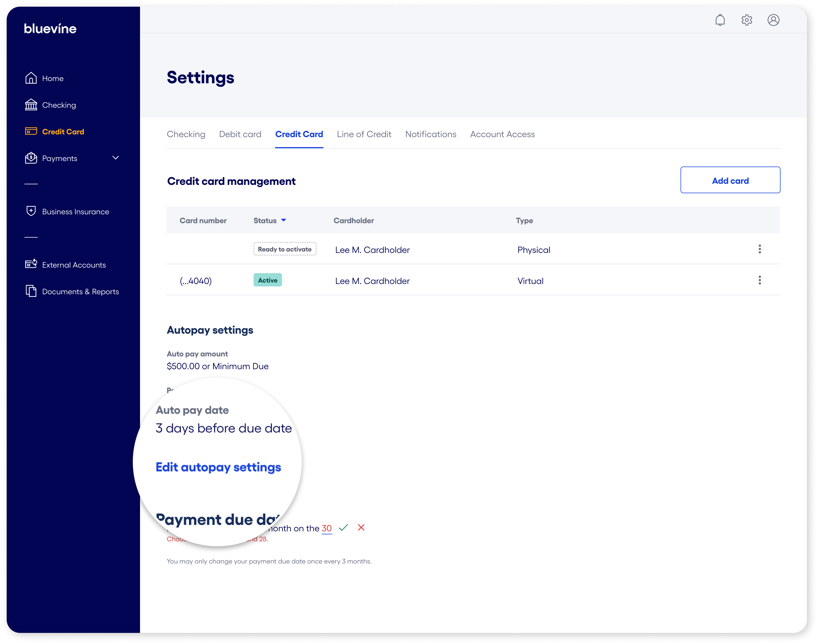Open Checking from the sidebar

[59, 105]
